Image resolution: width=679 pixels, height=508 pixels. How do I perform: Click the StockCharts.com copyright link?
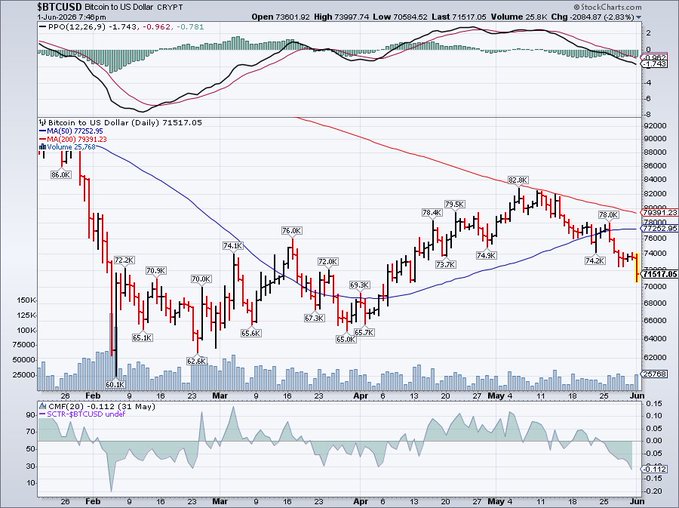(608, 6)
